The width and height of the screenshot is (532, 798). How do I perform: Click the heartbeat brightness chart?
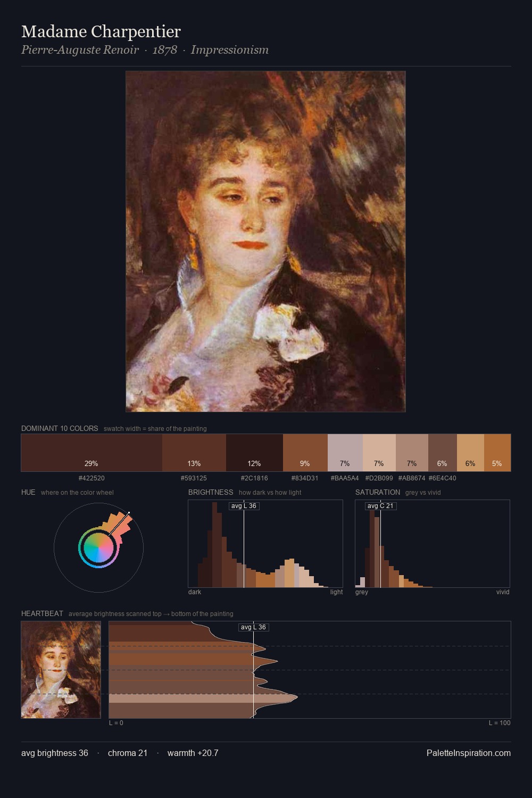(x=310, y=670)
